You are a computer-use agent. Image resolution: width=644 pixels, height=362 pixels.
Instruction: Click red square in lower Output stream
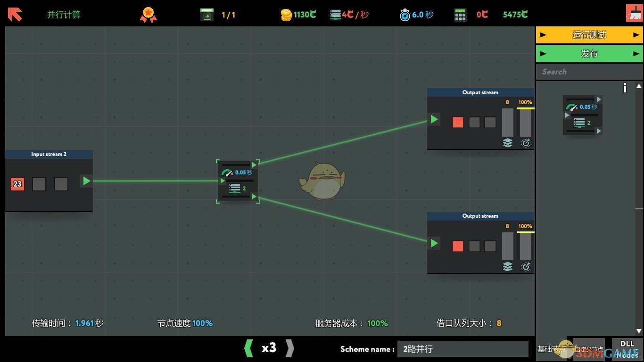458,246
